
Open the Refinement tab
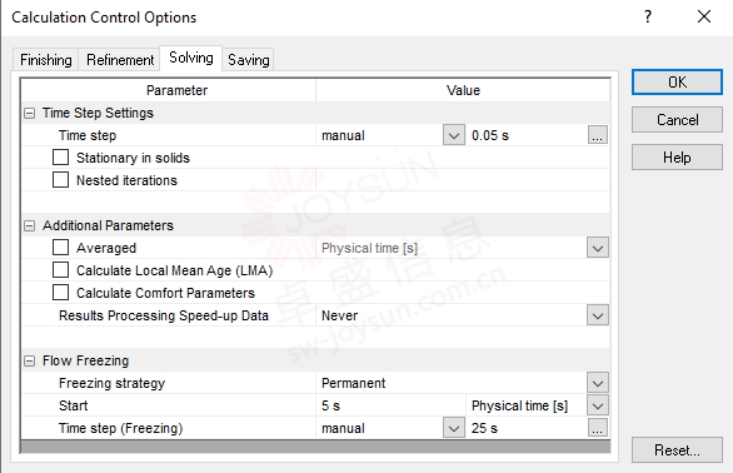click(x=120, y=60)
